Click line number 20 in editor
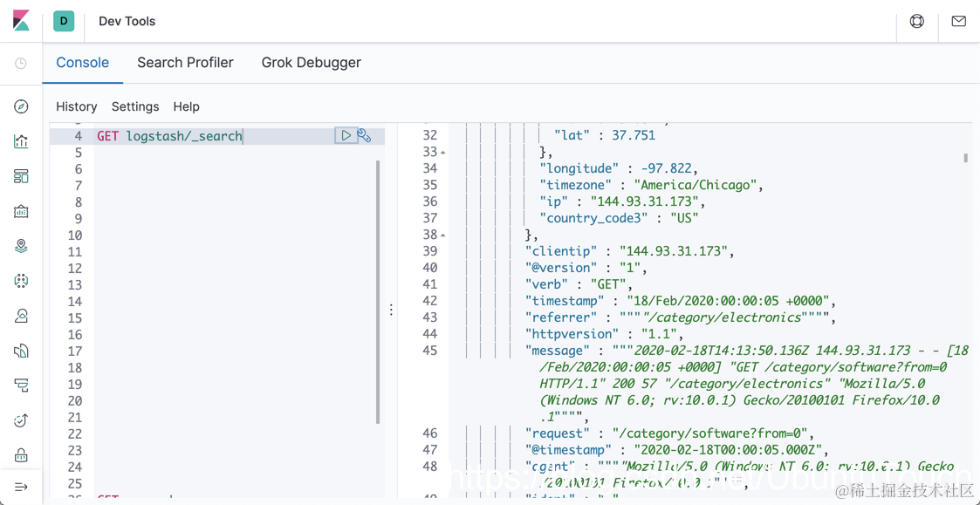Viewport: 980px width, 505px height. coord(74,400)
